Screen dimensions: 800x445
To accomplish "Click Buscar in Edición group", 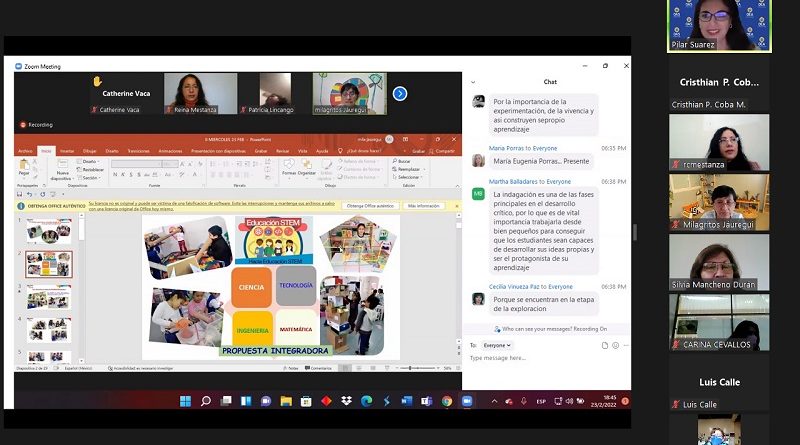I will pyautogui.click(x=402, y=161).
